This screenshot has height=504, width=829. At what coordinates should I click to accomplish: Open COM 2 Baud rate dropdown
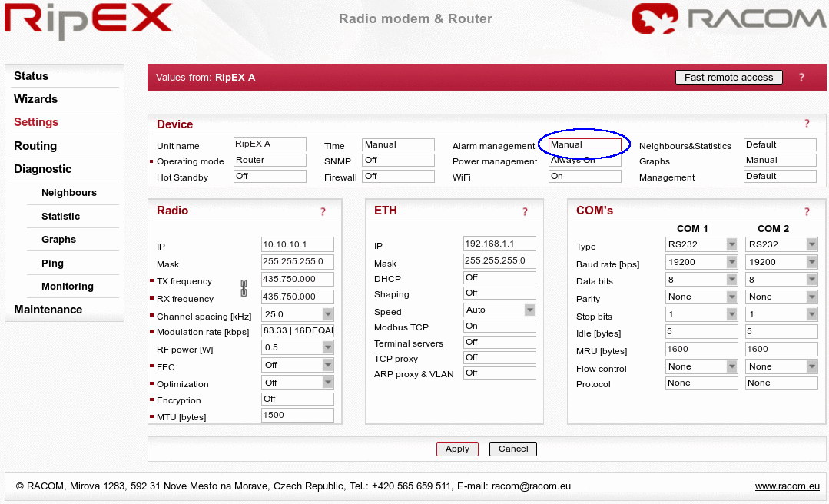[x=782, y=262]
